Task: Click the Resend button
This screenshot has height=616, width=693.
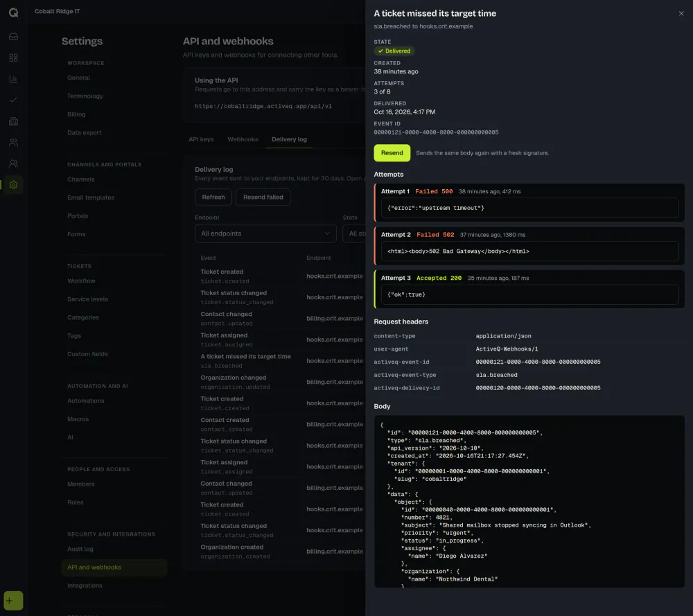Action: click(392, 153)
